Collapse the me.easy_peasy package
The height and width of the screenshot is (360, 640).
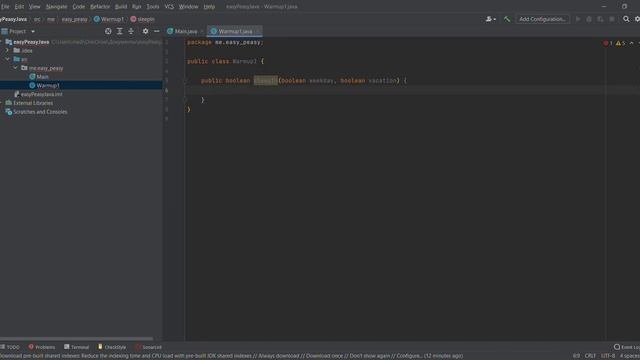point(16,68)
